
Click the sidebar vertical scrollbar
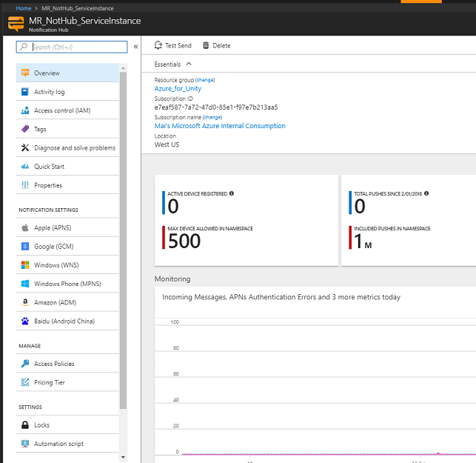123,237
